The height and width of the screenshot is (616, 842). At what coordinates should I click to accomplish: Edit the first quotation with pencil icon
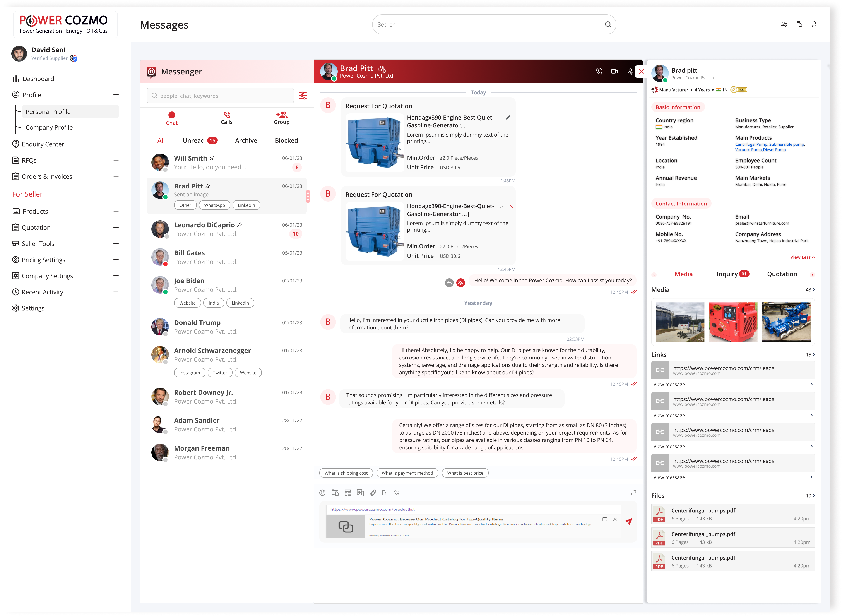tap(508, 117)
